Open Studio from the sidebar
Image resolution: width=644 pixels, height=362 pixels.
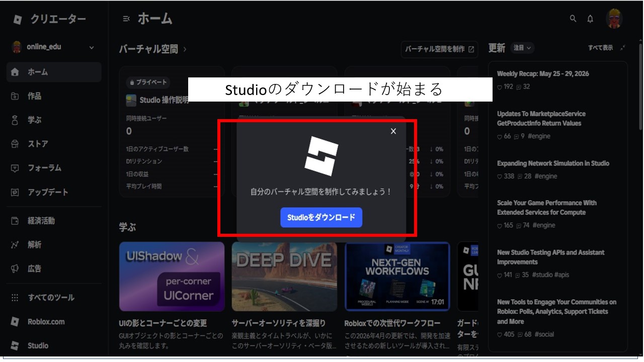(x=54, y=346)
